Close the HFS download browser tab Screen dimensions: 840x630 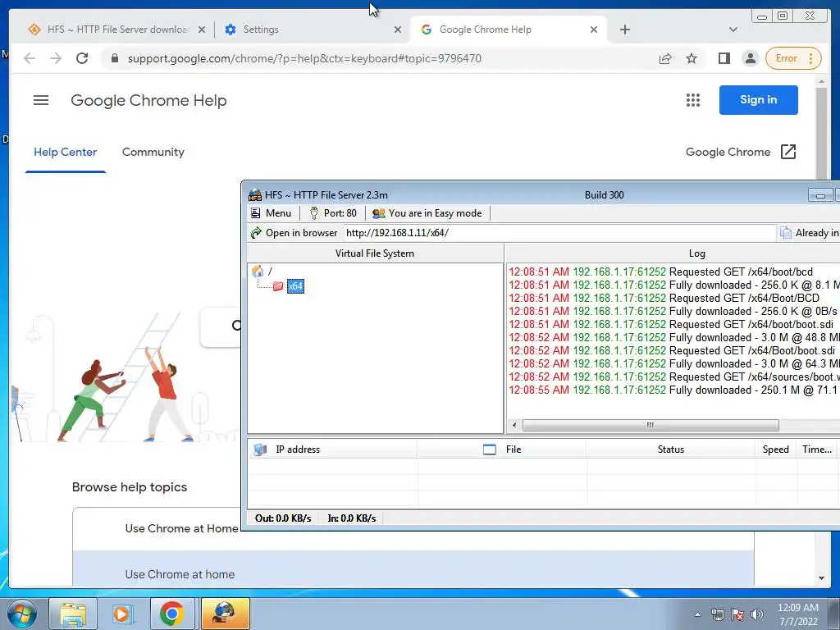point(202,30)
